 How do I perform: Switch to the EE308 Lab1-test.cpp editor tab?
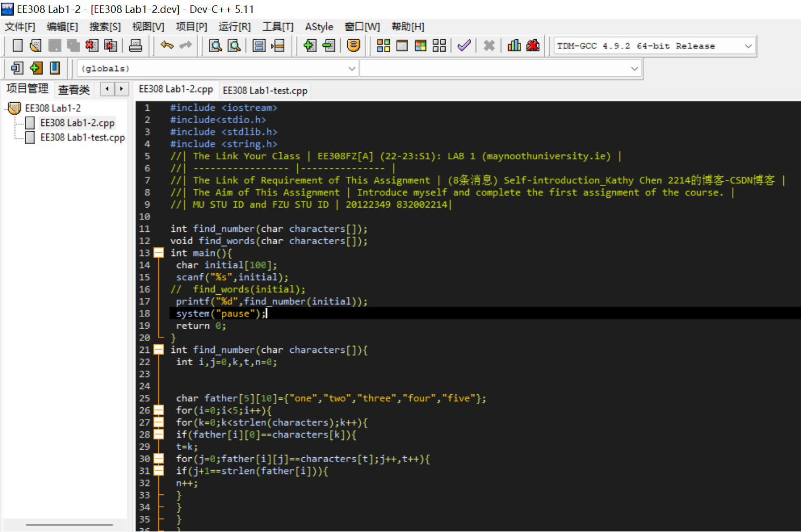[265, 90]
